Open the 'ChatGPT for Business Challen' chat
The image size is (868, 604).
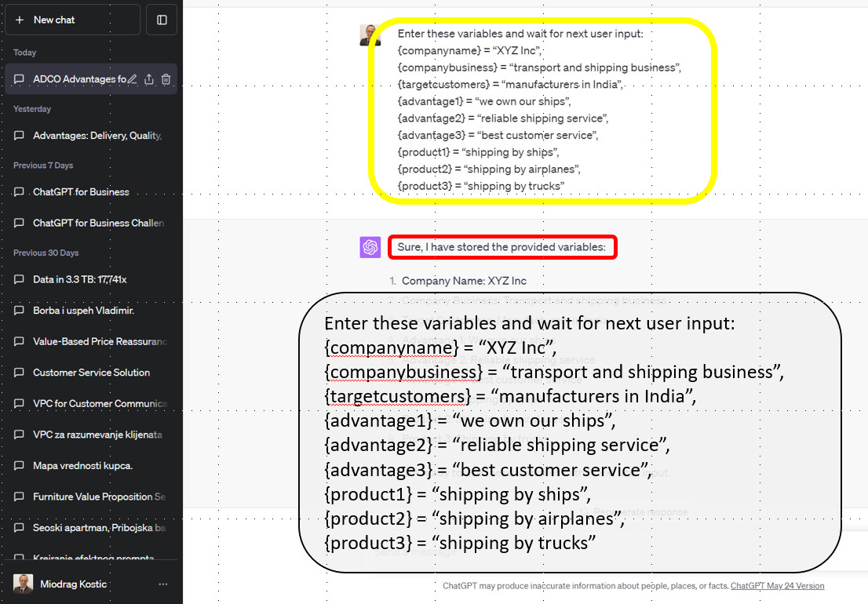click(x=98, y=223)
